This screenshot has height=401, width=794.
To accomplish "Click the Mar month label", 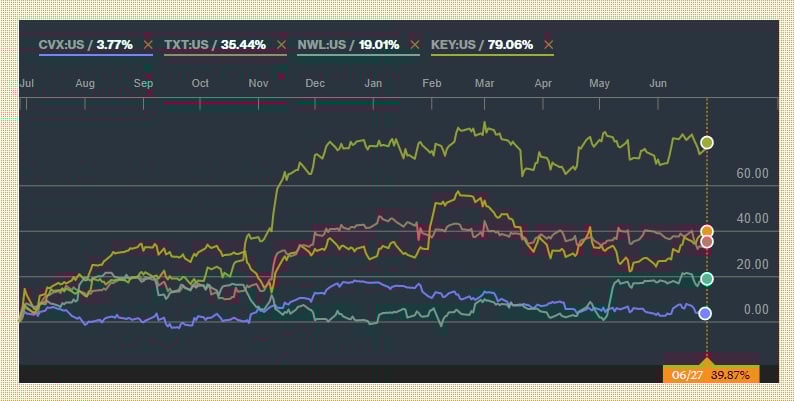I will coord(485,83).
